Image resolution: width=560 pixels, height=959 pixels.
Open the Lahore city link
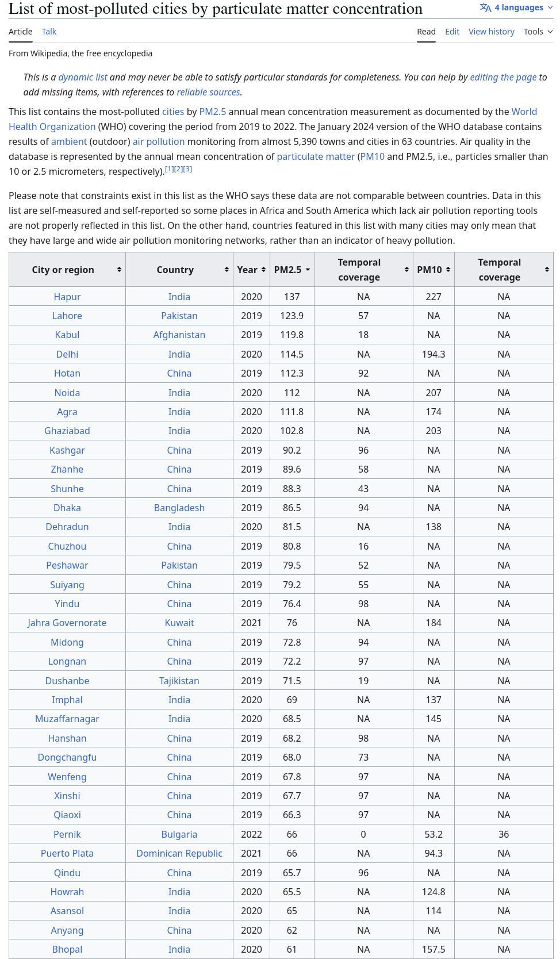67,316
